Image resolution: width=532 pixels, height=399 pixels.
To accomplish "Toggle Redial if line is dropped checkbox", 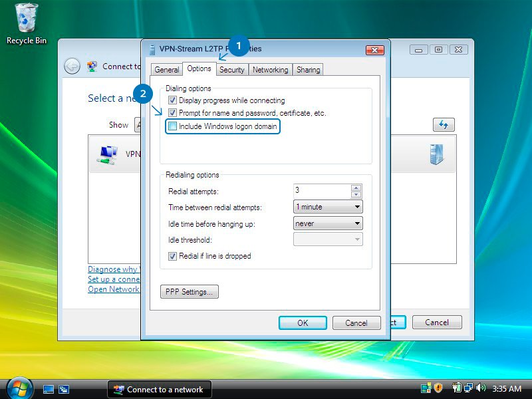I will [172, 256].
